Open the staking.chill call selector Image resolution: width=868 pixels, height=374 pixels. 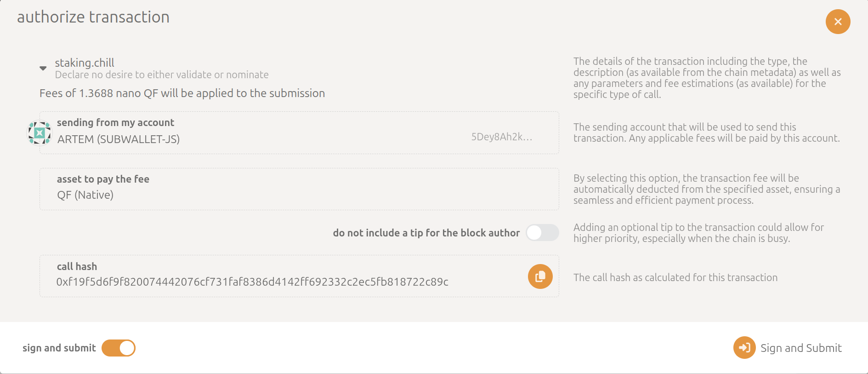coord(85,63)
